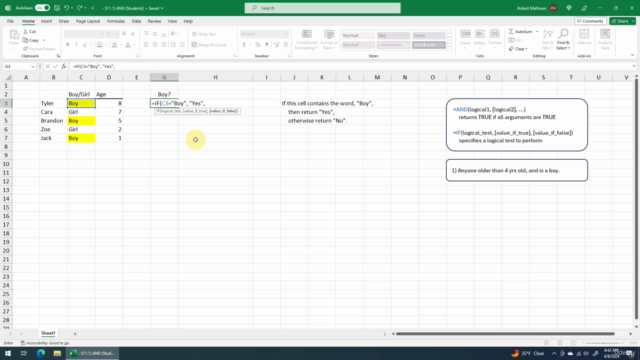Open the Name Box dropdown
This screenshot has width=640, height=360.
[x=33, y=67]
